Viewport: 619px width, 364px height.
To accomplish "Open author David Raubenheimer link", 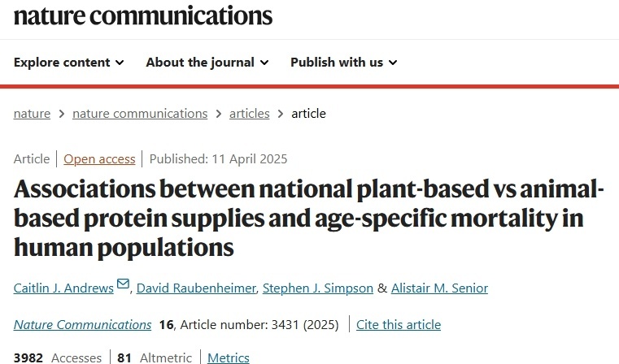I will [196, 288].
